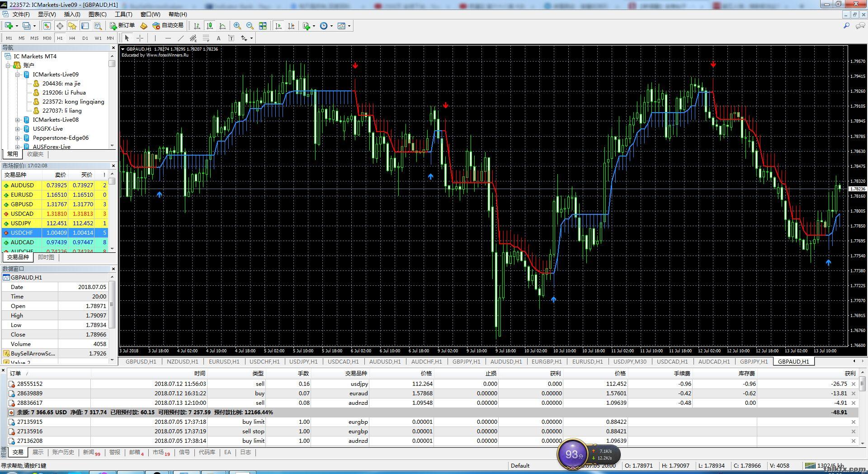Screen dimensions: 868x474
Task: Click the Zoom In magnifier icon
Action: (x=237, y=26)
